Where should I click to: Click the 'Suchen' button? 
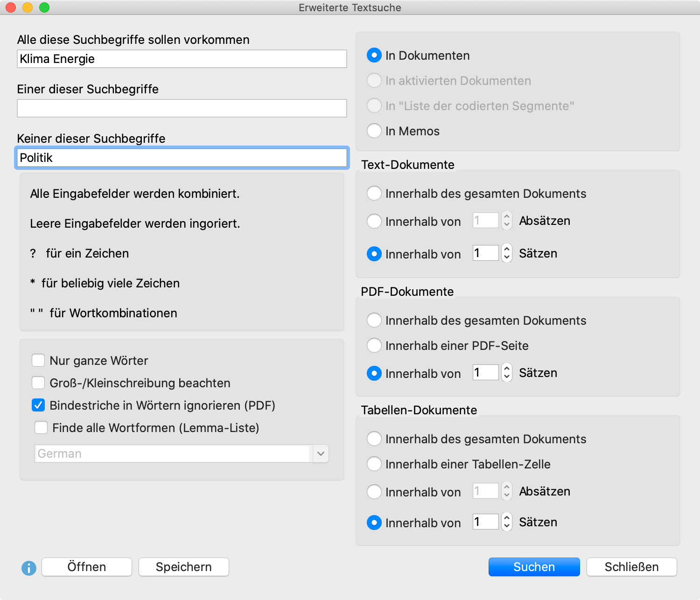[534, 567]
